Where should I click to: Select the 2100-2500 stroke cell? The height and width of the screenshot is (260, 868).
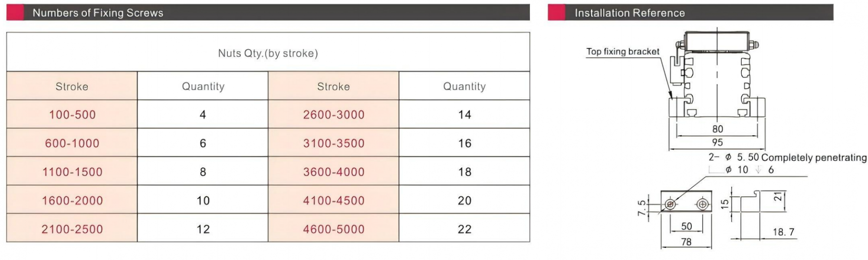72,229
